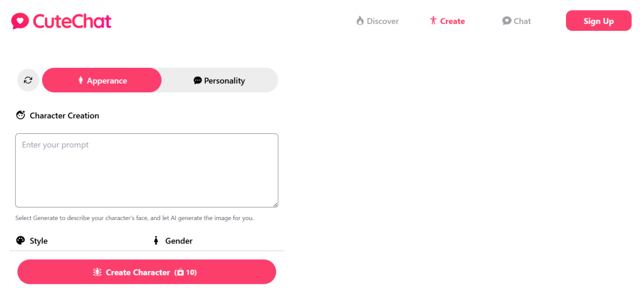Focus the Enter your prompt text area
Image resolution: width=644 pixels, height=293 pixels.
pos(147,170)
